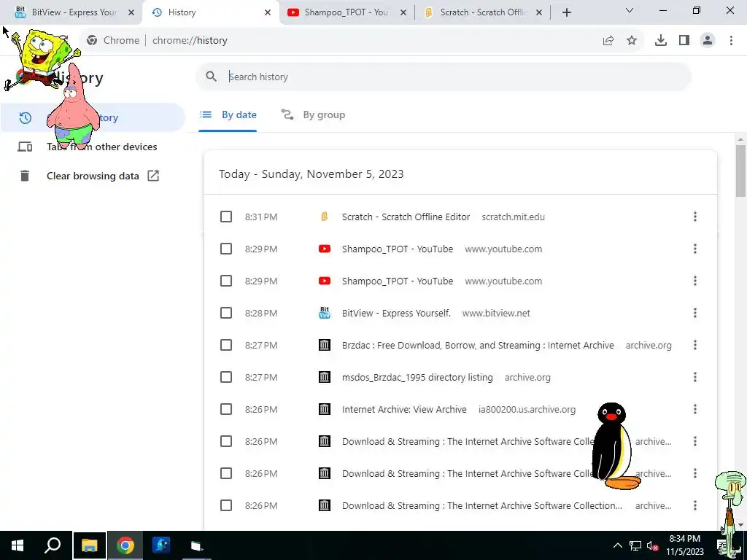Show hidden system tray icons
Viewport: 747px width, 560px height.
click(x=617, y=545)
